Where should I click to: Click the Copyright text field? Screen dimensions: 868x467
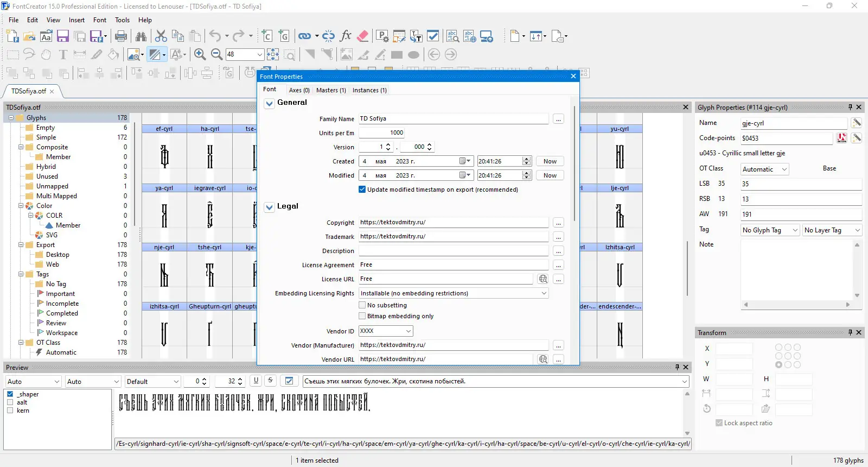pyautogui.click(x=453, y=223)
